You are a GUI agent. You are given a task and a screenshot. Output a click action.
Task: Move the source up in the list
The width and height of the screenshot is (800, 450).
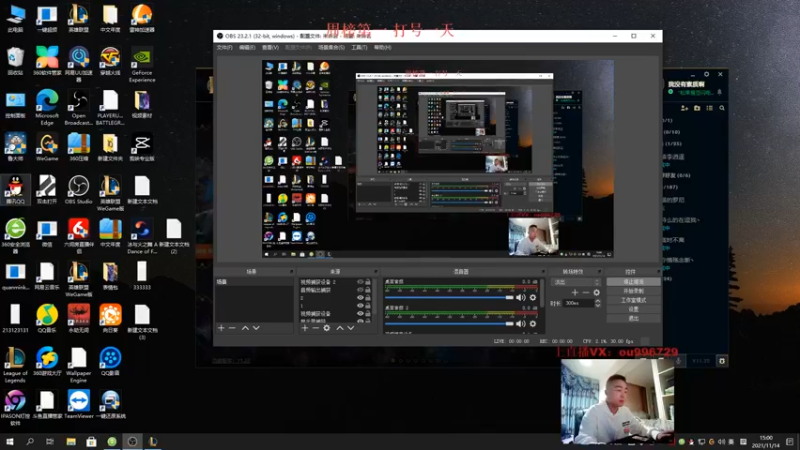tap(340, 328)
